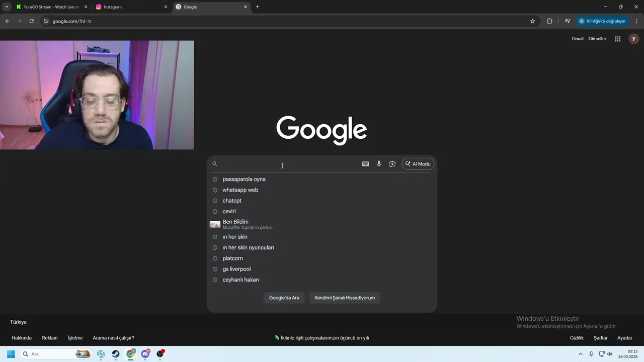Viewport: 644px width, 362px height.
Task: Open the Ayarlar footer menu
Action: tap(625, 338)
